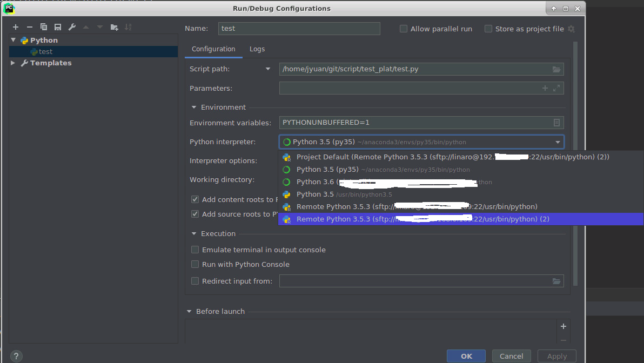Click the Apply button

point(557,356)
